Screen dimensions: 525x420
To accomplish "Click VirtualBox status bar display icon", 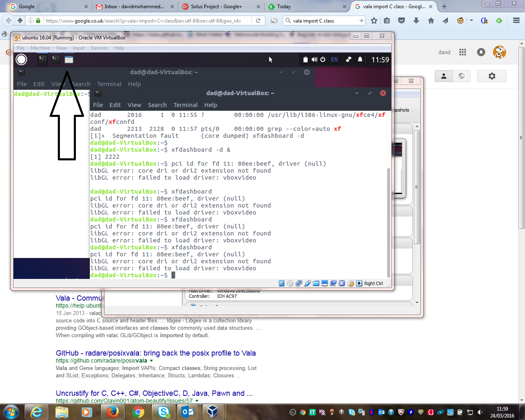I will 324,283.
